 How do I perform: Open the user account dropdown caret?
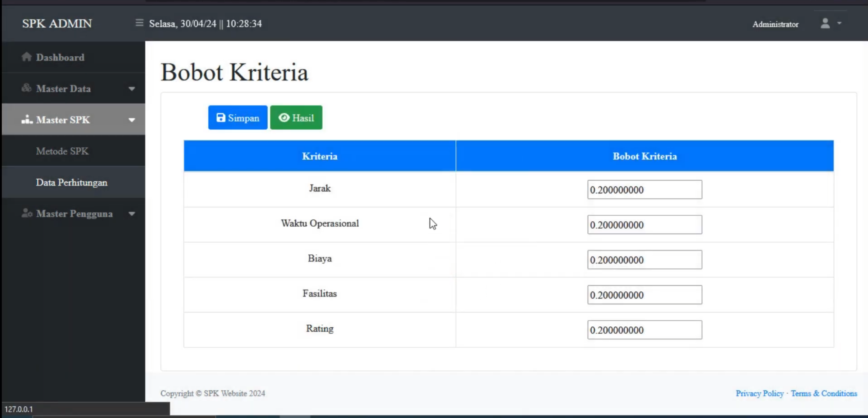839,23
